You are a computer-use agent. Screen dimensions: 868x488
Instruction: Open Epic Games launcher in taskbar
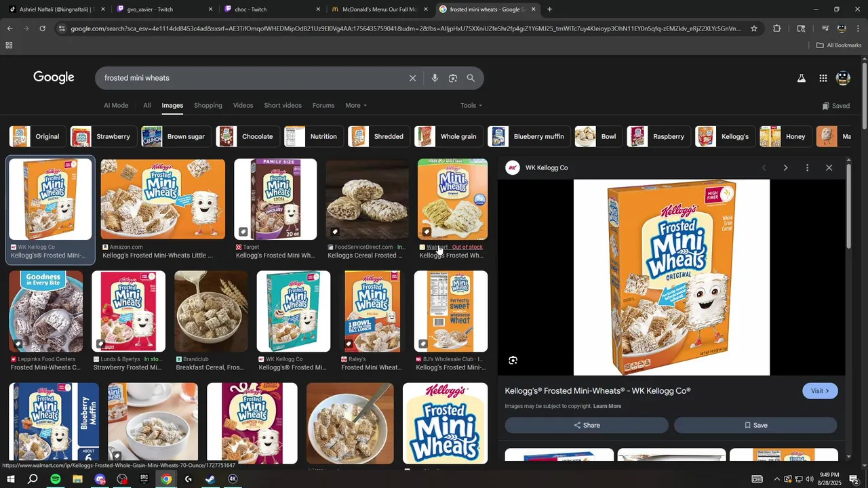click(x=144, y=479)
